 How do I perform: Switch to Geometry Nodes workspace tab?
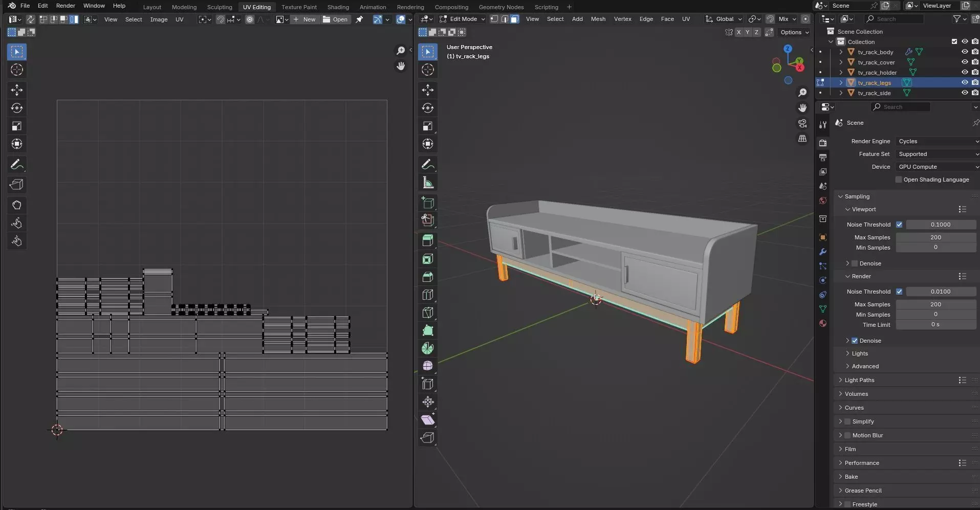click(x=501, y=7)
